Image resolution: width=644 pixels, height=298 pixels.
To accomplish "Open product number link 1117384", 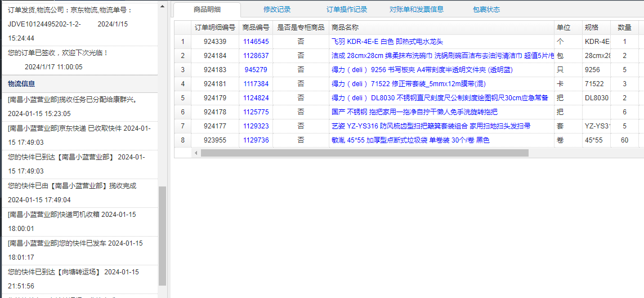I will pos(256,84).
